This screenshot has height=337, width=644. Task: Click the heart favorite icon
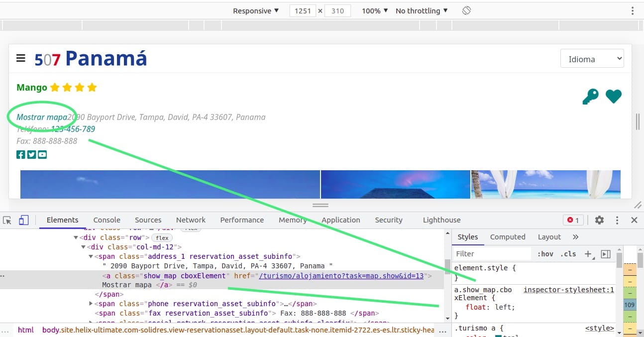613,97
